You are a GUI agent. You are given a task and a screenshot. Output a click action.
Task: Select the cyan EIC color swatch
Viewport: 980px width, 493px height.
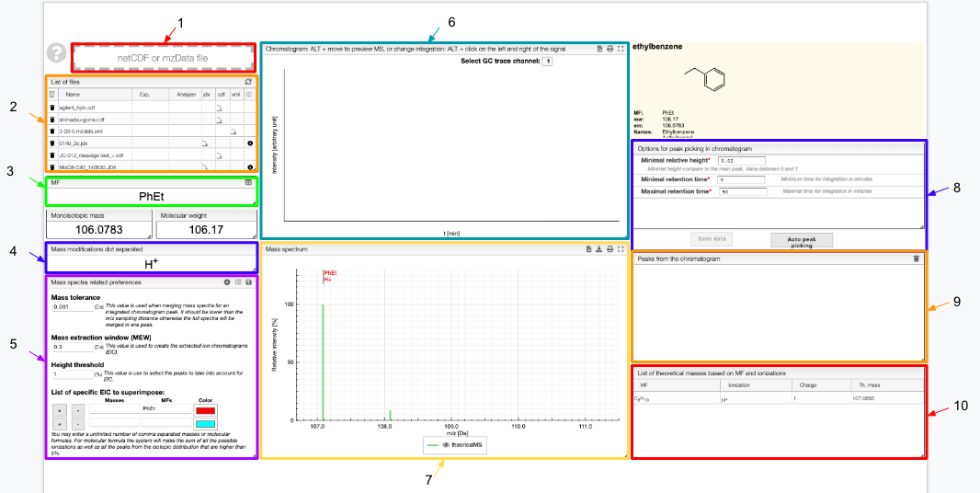coord(206,423)
